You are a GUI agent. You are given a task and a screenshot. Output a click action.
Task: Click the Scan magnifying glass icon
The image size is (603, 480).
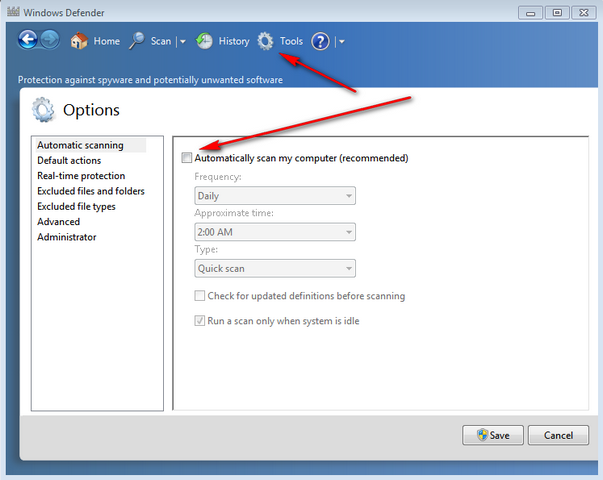pyautogui.click(x=137, y=40)
